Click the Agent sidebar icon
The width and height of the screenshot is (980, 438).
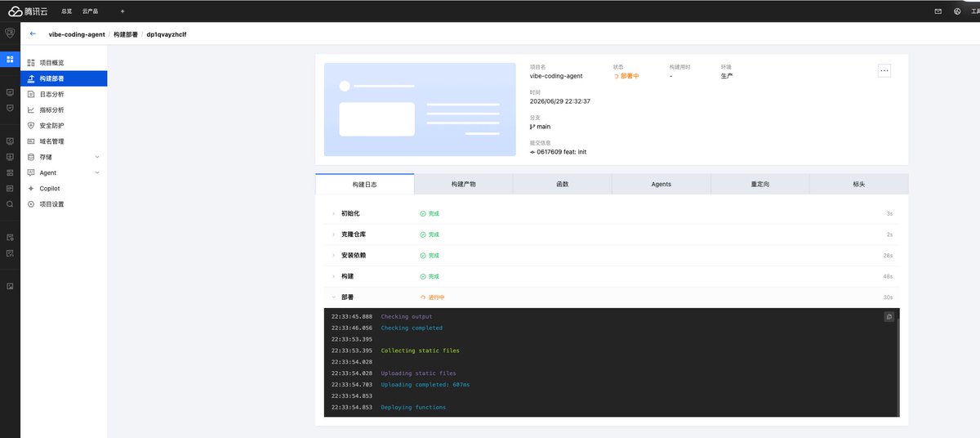(x=31, y=172)
